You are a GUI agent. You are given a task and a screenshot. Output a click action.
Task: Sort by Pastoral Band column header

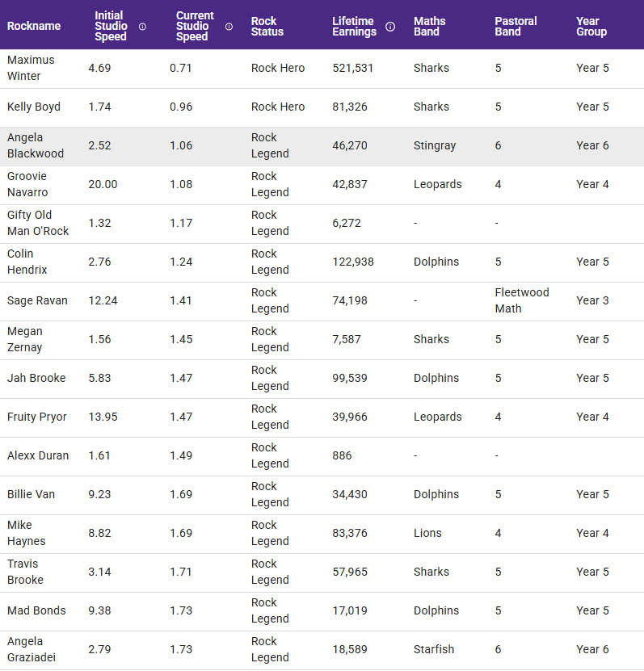pyautogui.click(x=515, y=26)
